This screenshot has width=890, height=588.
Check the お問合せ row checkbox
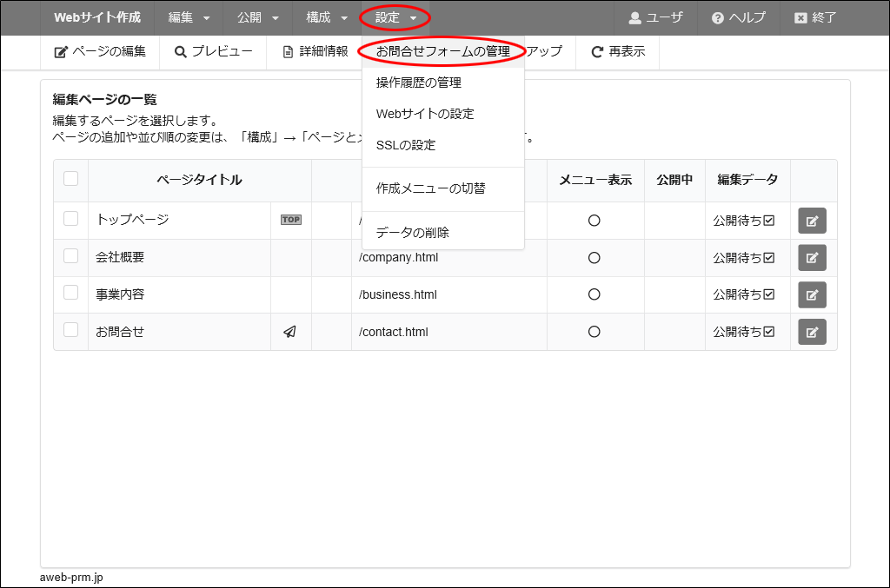click(71, 330)
